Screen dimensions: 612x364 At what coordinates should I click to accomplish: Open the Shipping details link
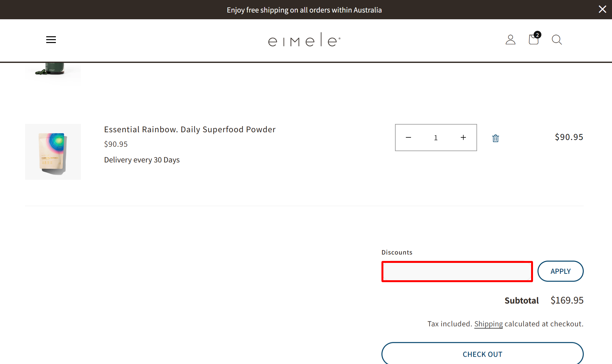click(488, 324)
